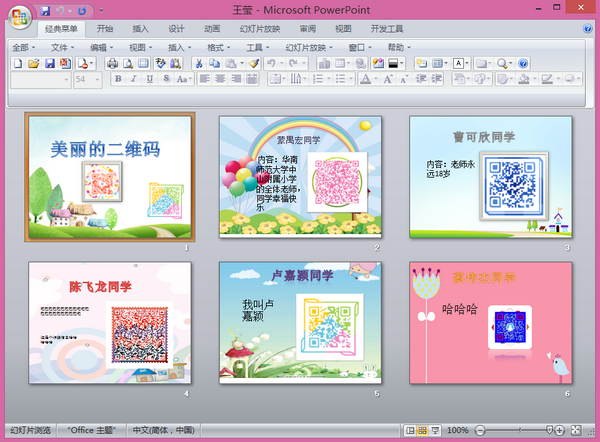
Task: Open the 审阅 ribbon tab
Action: [x=308, y=29]
